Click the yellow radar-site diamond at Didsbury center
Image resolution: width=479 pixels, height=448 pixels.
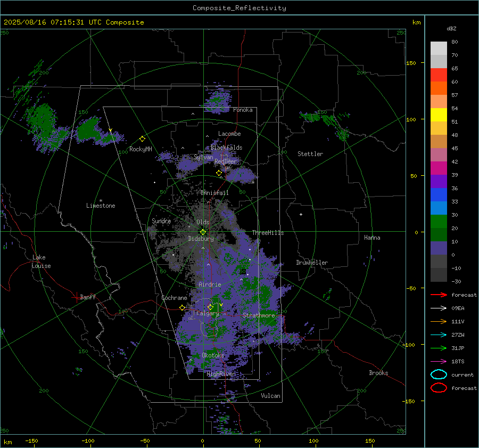[x=203, y=232]
